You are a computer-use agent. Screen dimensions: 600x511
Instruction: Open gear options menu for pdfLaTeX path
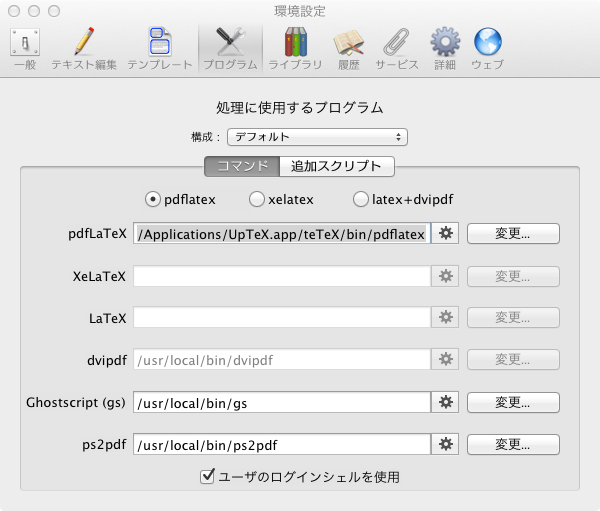(x=445, y=233)
